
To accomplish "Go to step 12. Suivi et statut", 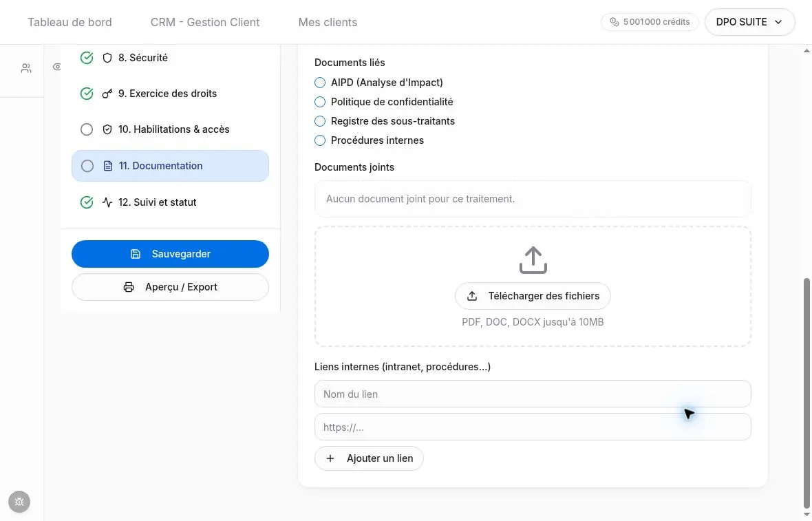I will [x=170, y=202].
